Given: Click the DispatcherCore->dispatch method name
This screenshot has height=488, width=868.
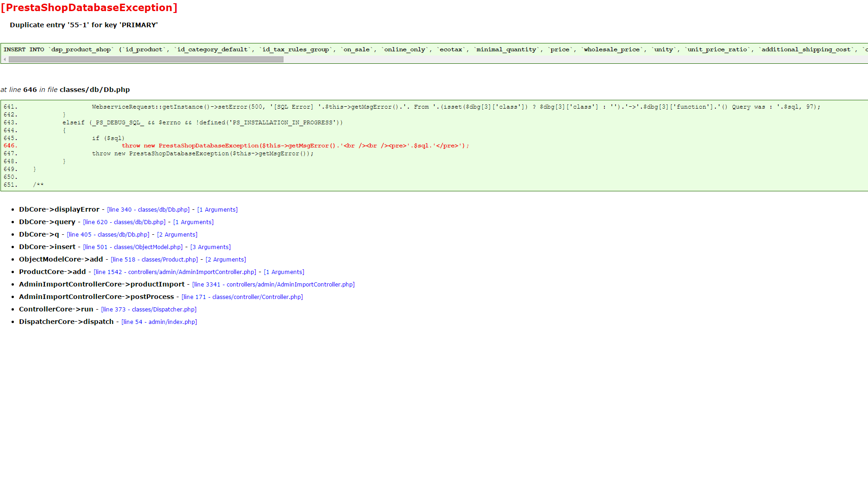Looking at the screenshot, I should pyautogui.click(x=67, y=322).
